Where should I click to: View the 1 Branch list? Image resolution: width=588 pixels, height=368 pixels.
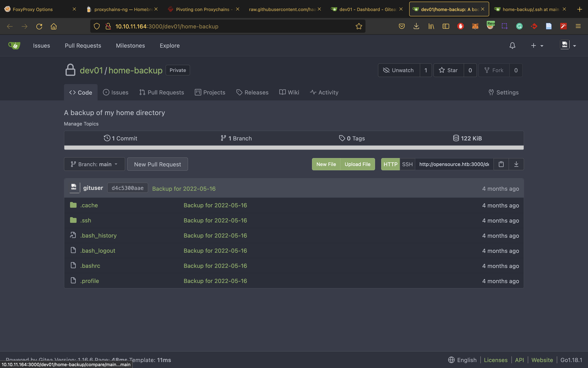236,138
